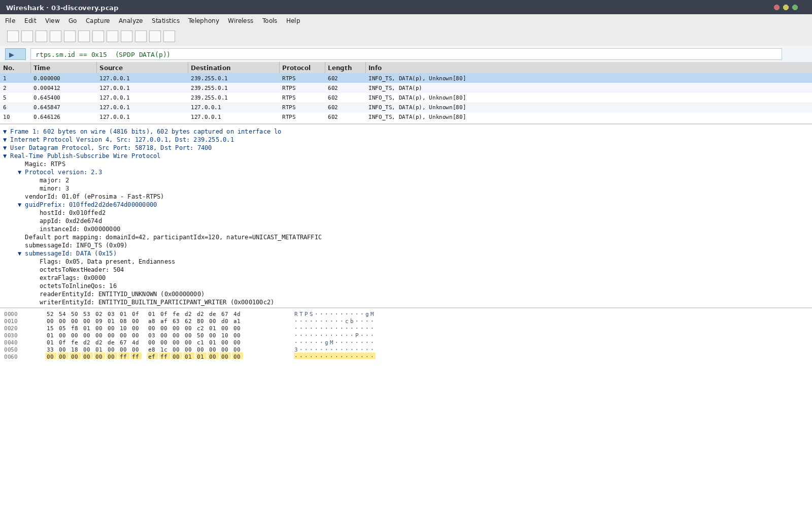Sort packets by the No. column
Viewport: 812px width, 508px height.
(x=15, y=68)
